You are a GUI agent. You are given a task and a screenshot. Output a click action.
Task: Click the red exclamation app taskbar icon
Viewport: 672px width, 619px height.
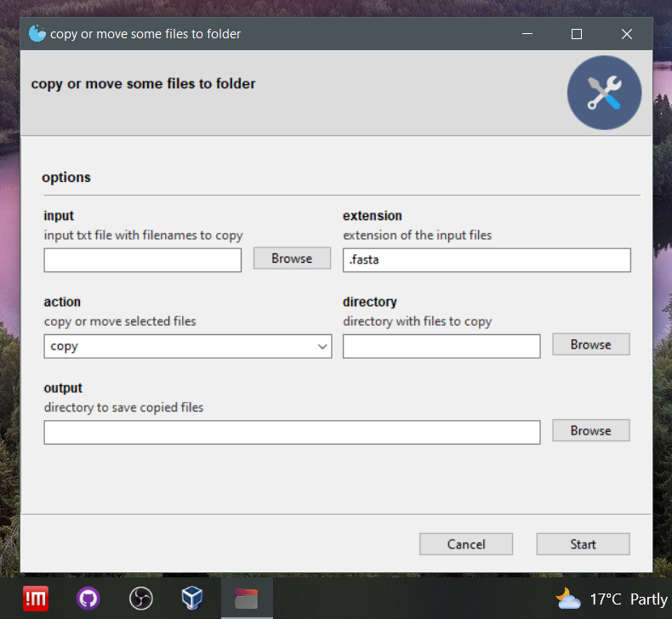(x=35, y=599)
